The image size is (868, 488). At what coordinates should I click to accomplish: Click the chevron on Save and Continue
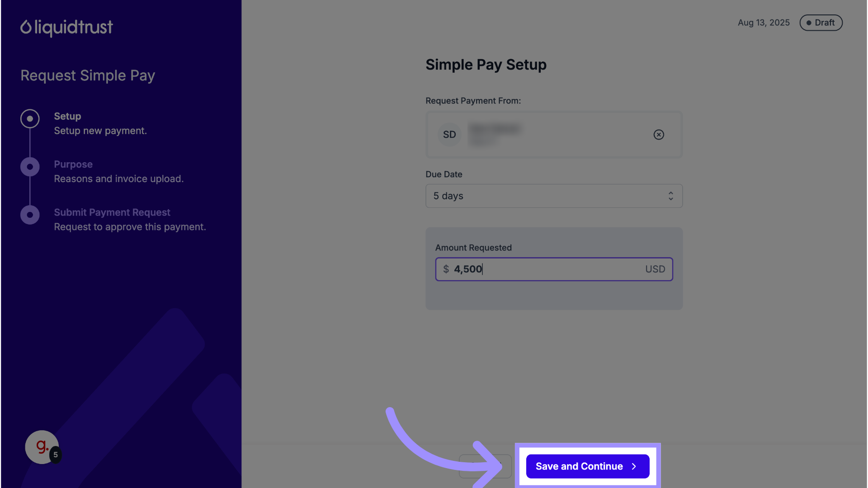coord(634,466)
